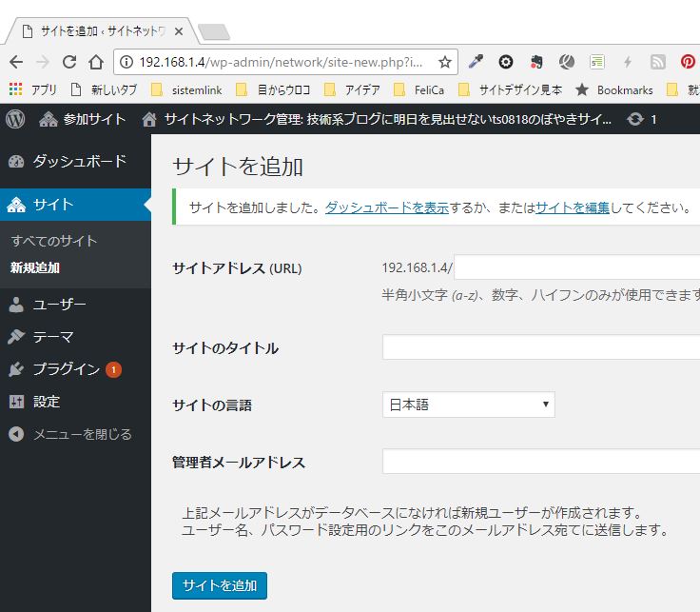Open the Bookmarks star item

point(613,89)
